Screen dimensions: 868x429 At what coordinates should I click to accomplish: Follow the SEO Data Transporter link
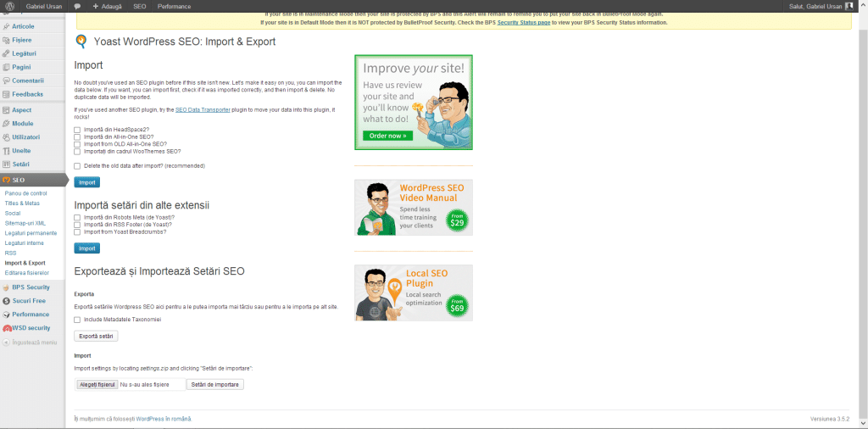click(202, 110)
